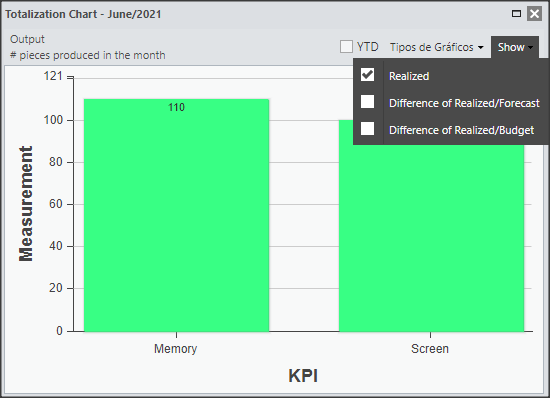This screenshot has width=550, height=398.
Task: Select Difference of Realized/Budget label
Action: (461, 130)
